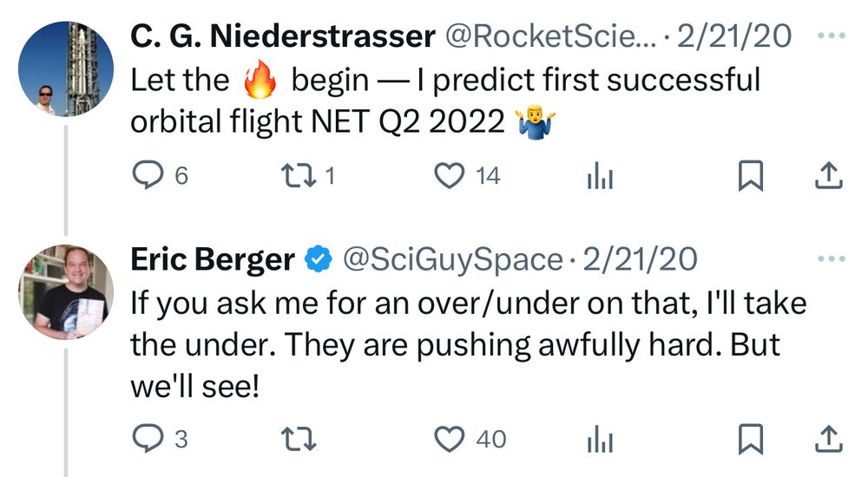Image resolution: width=868 pixels, height=477 pixels.
Task: Open Eric Berger's tweet date 2/21/20
Action: click(640, 259)
